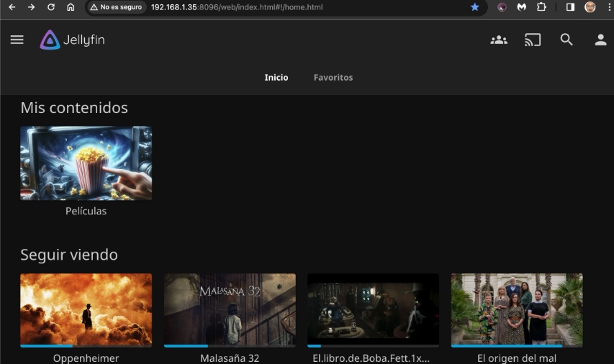Viewport: 614px width, 364px height.
Task: Resume the El origen del mal thumbnail
Action: click(517, 309)
